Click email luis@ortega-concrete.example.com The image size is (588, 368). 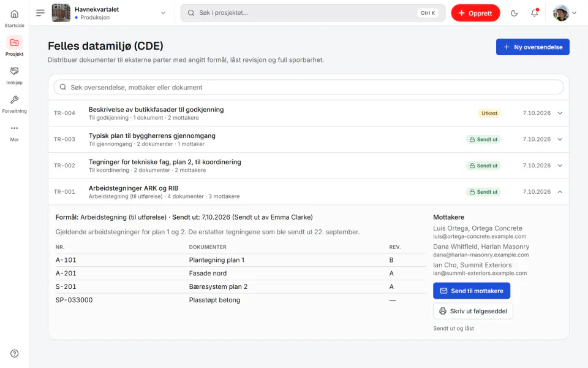[x=480, y=237]
